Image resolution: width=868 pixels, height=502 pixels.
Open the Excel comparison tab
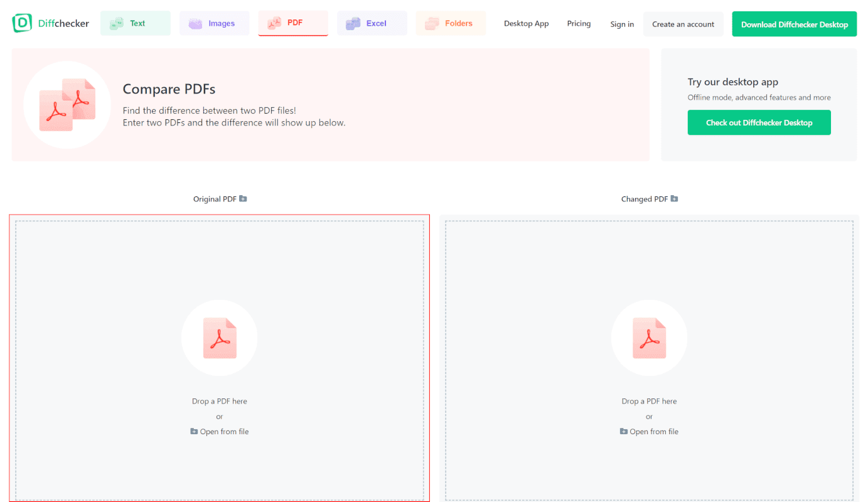click(372, 23)
